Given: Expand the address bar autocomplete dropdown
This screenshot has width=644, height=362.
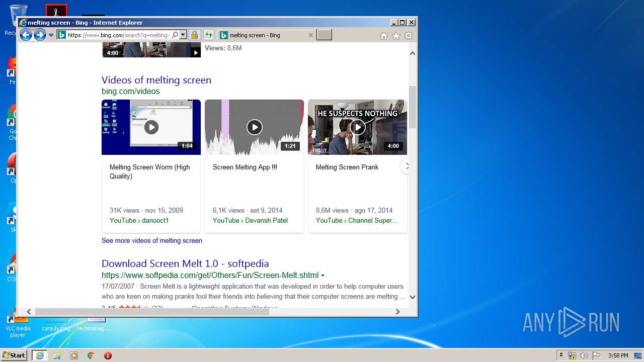Looking at the screenshot, I should [x=183, y=35].
